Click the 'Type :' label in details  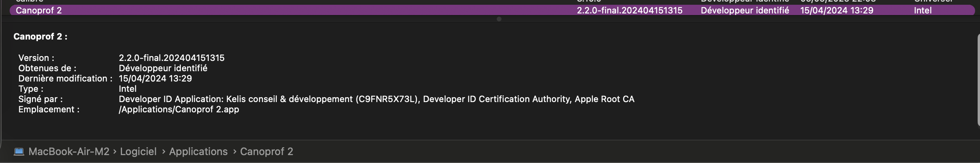[31, 89]
